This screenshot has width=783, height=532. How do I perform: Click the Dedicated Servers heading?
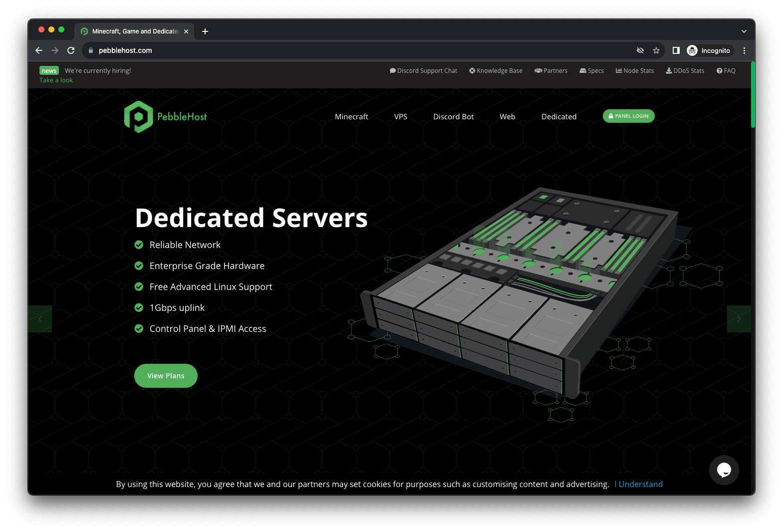click(251, 218)
